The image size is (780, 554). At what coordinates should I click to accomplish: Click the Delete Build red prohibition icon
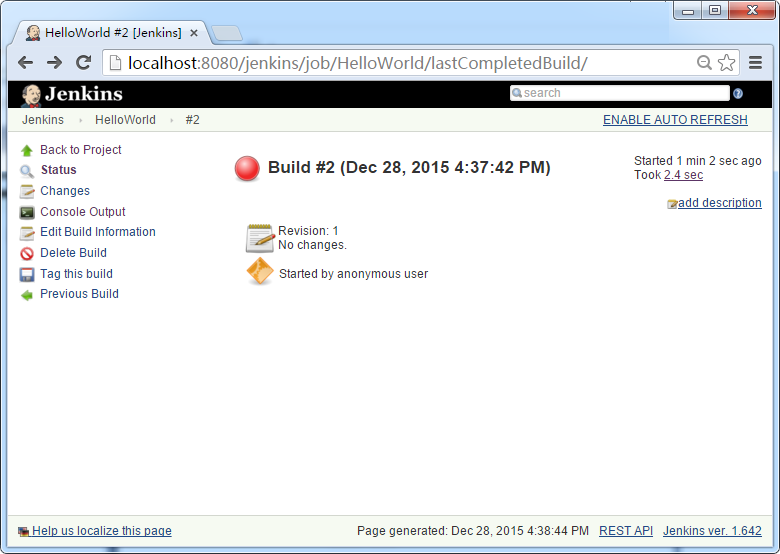point(27,254)
